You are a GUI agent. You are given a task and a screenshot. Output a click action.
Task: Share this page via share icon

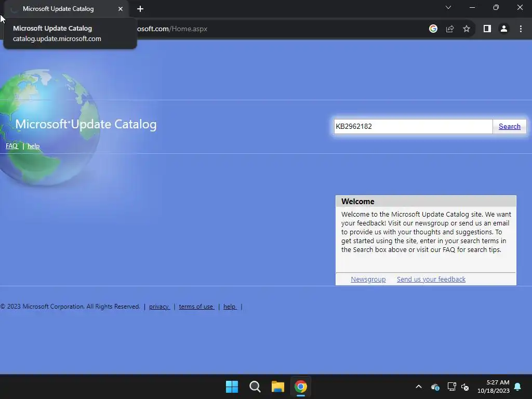pos(450,29)
